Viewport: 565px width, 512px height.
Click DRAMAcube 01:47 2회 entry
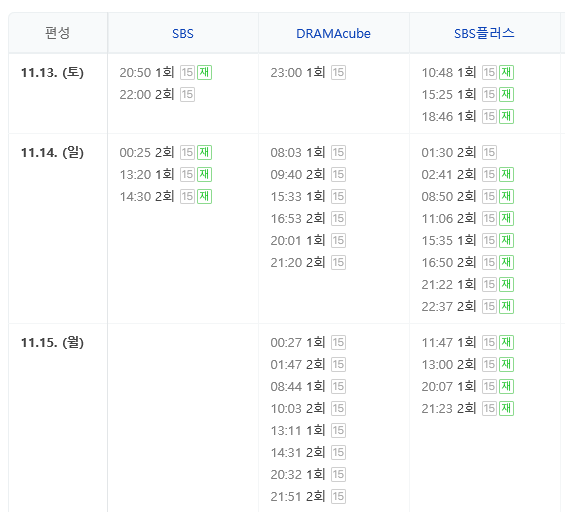[308, 364]
